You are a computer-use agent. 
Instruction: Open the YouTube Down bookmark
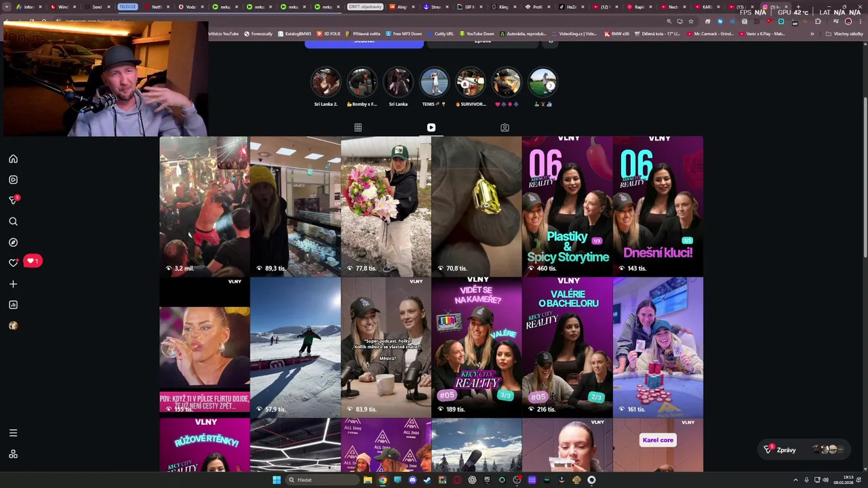coord(477,33)
